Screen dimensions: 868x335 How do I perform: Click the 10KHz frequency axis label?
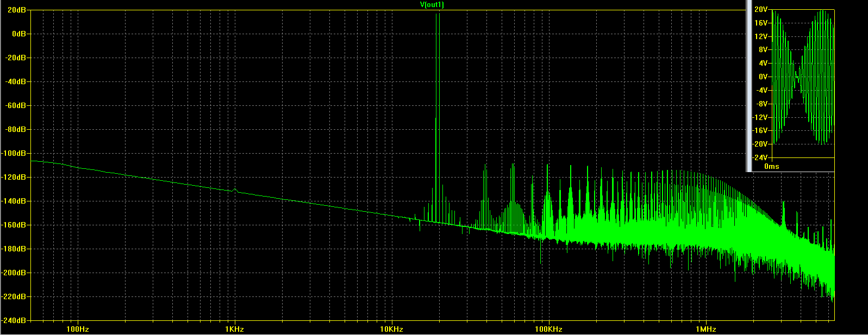click(391, 329)
